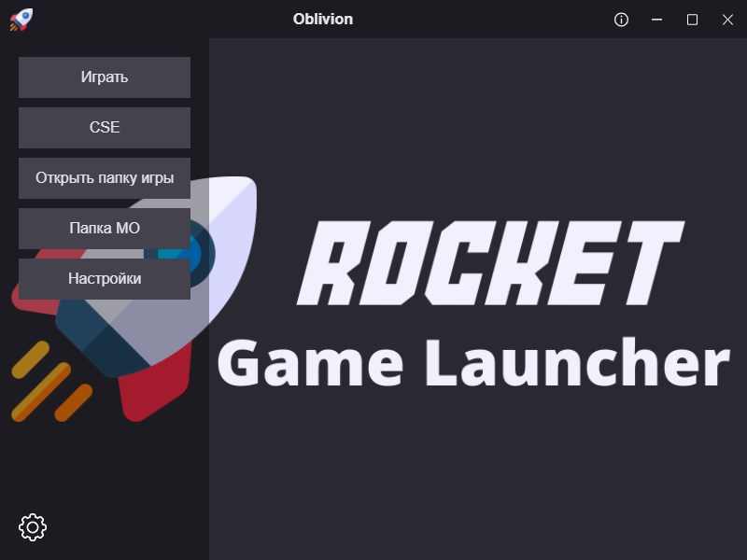Viewport: 747px width, 560px height.
Task: Minimize the launcher window
Action: pos(657,20)
